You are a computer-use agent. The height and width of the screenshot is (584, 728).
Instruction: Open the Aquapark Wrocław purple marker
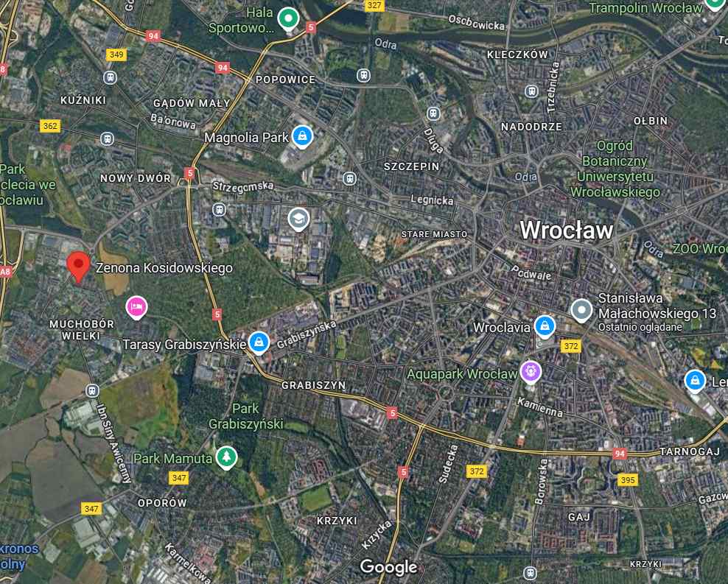click(x=531, y=373)
